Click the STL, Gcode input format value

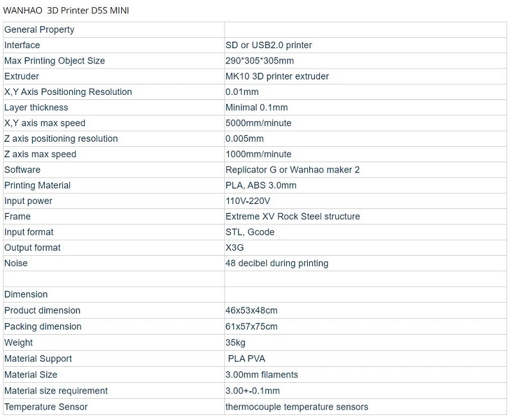(249, 232)
